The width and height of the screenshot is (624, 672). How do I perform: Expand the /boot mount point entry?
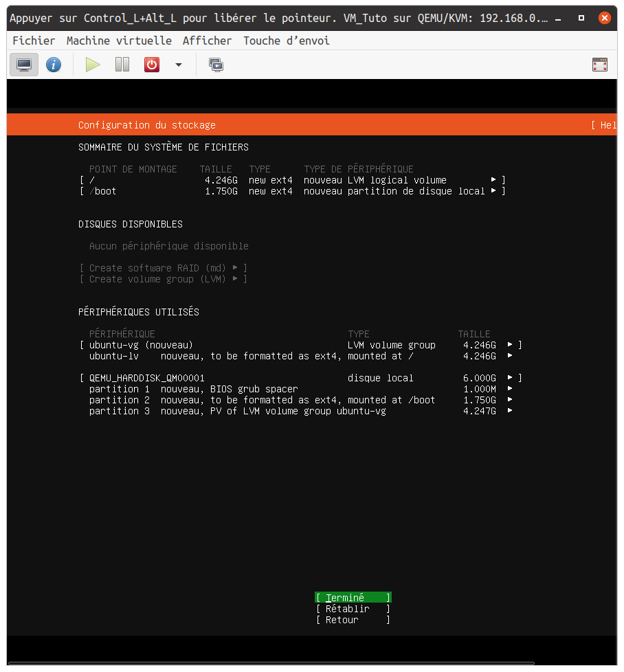point(292,191)
